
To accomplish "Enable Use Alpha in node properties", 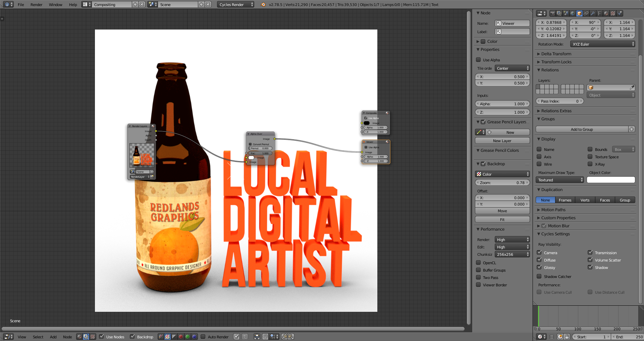I will pyautogui.click(x=479, y=60).
